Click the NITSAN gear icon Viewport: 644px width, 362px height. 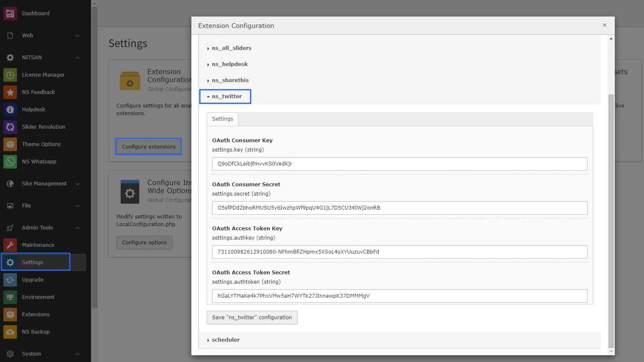pyautogui.click(x=10, y=58)
